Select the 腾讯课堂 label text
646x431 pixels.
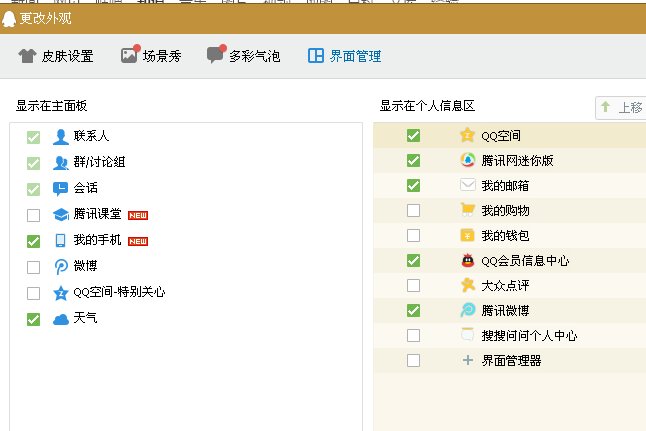coord(97,214)
